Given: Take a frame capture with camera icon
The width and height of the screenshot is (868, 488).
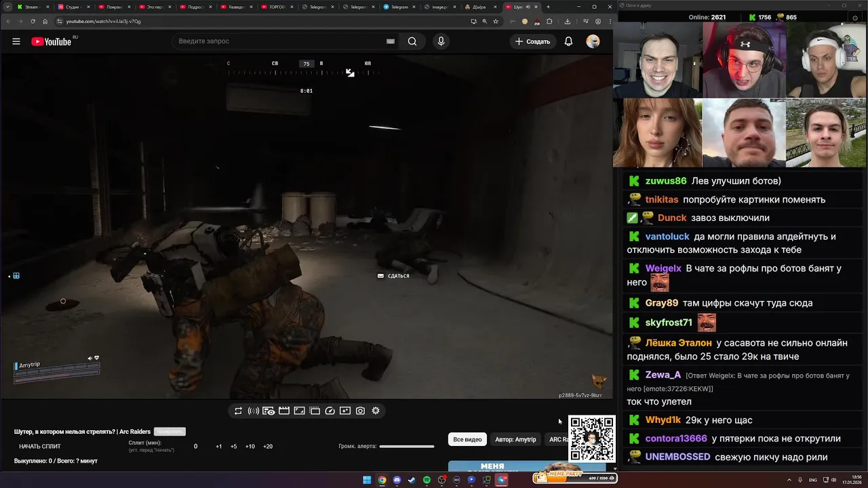Looking at the screenshot, I should 360,411.
